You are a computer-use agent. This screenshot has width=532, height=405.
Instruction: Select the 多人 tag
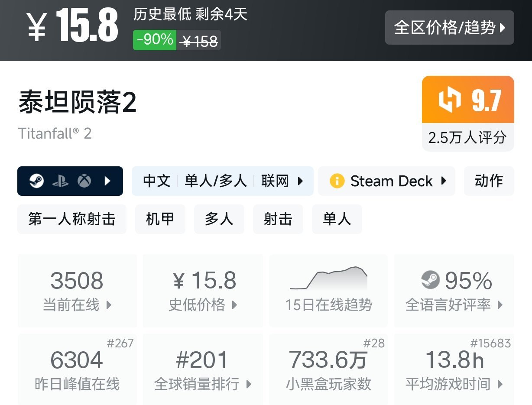(x=219, y=219)
